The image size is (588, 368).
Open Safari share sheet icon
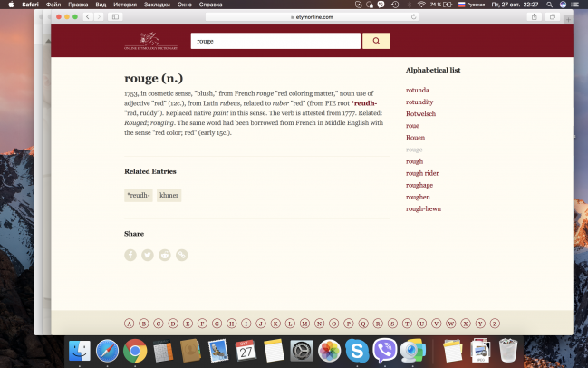pos(535,17)
